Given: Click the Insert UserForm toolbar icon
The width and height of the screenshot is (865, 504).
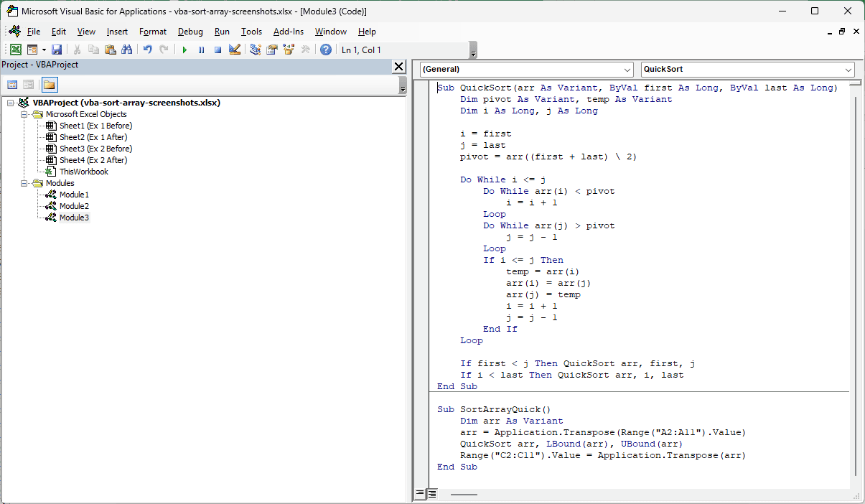Looking at the screenshot, I should (32, 50).
